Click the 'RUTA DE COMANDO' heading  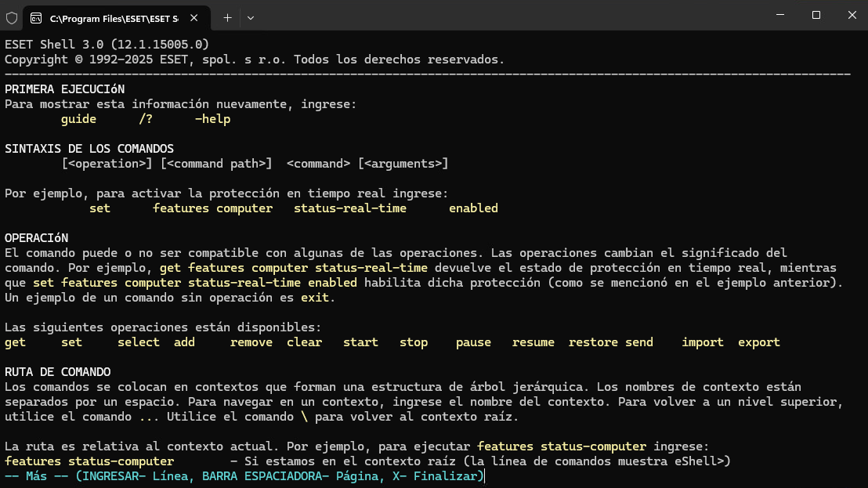click(x=57, y=372)
